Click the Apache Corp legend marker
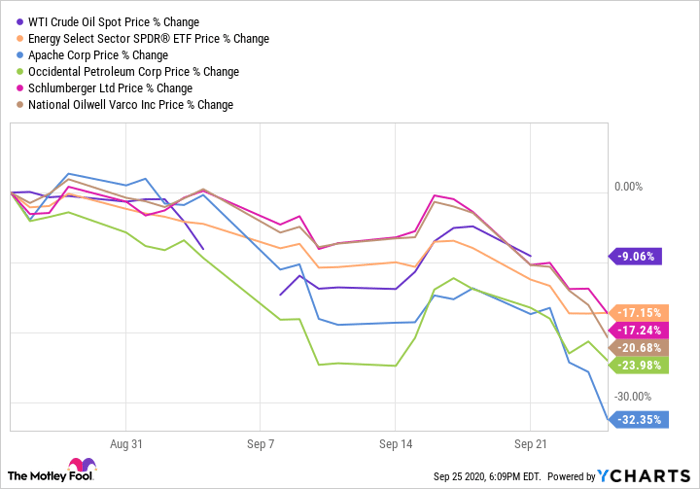This screenshot has height=489, width=700. coord(19,55)
